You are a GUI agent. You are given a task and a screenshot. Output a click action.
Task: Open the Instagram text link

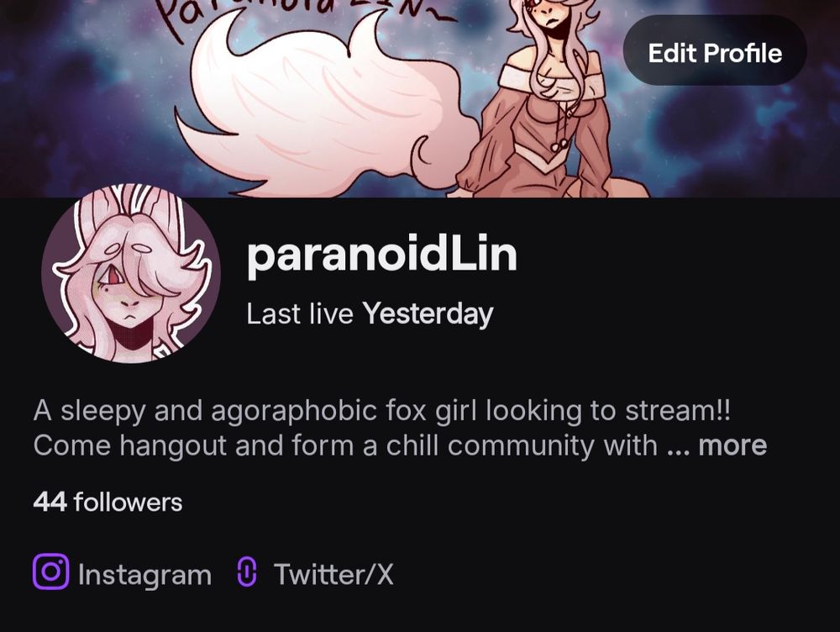pyautogui.click(x=144, y=575)
